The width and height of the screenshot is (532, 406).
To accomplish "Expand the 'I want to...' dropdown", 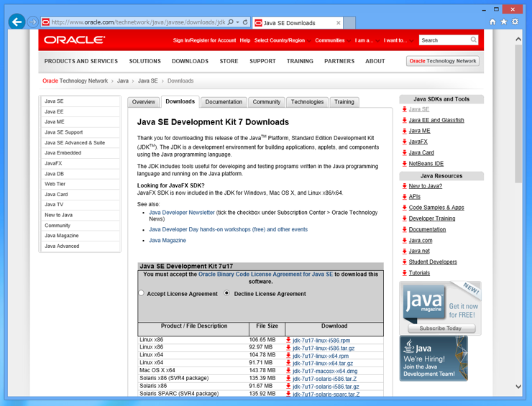I will (x=398, y=40).
